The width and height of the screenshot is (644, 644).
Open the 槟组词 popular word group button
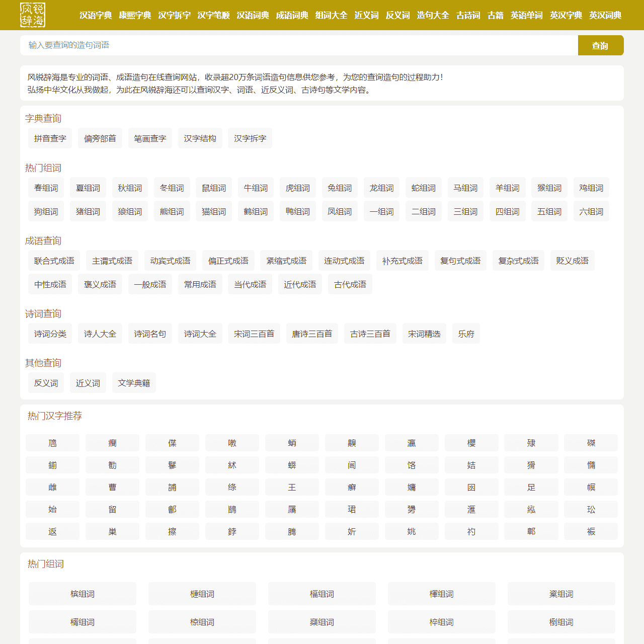83,594
